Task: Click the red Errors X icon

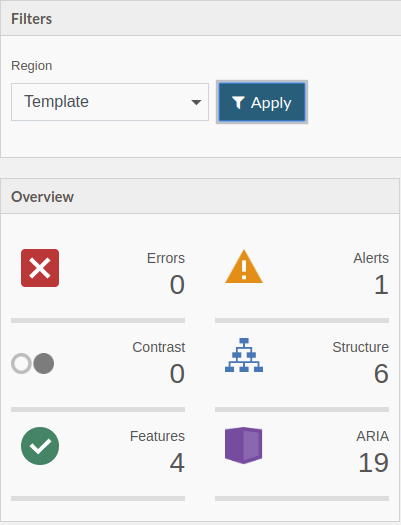Action: click(x=40, y=268)
